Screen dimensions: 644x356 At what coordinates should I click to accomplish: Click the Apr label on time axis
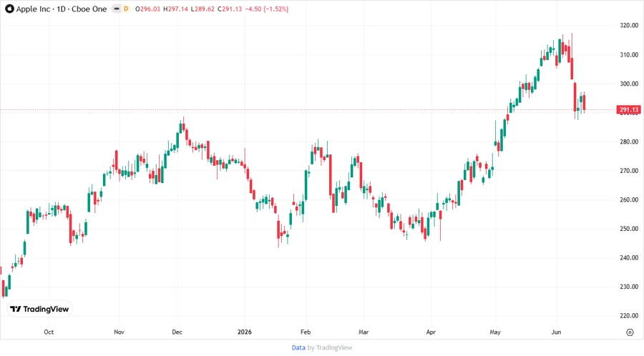(431, 332)
